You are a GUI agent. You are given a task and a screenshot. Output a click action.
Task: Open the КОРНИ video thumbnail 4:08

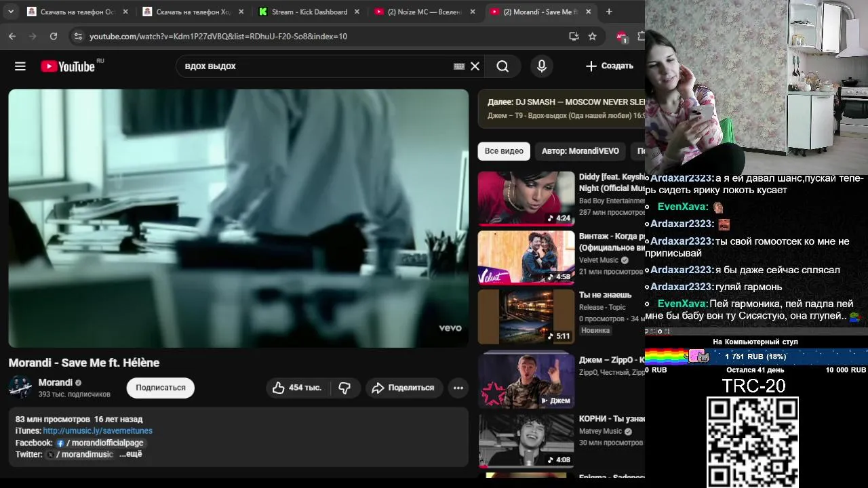526,441
